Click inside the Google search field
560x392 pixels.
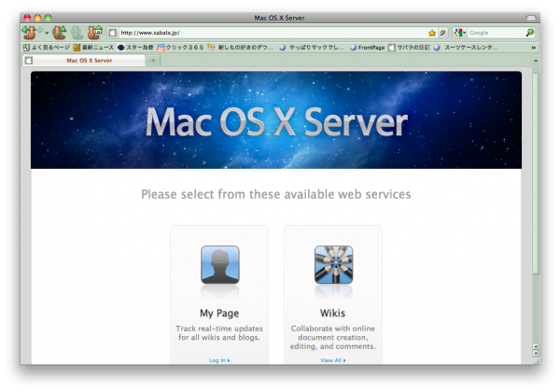[497, 33]
